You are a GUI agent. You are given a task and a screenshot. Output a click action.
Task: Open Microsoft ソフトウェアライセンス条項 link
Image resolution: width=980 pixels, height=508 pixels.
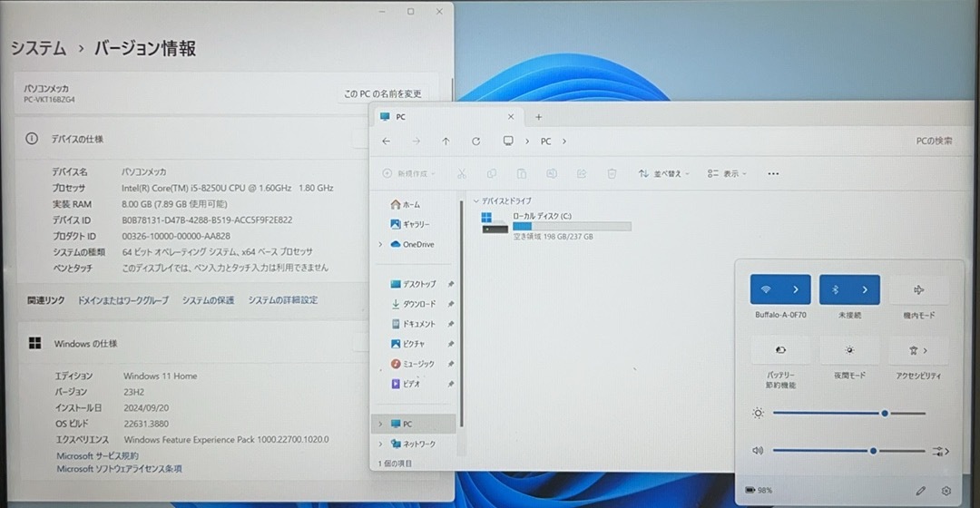(120, 469)
